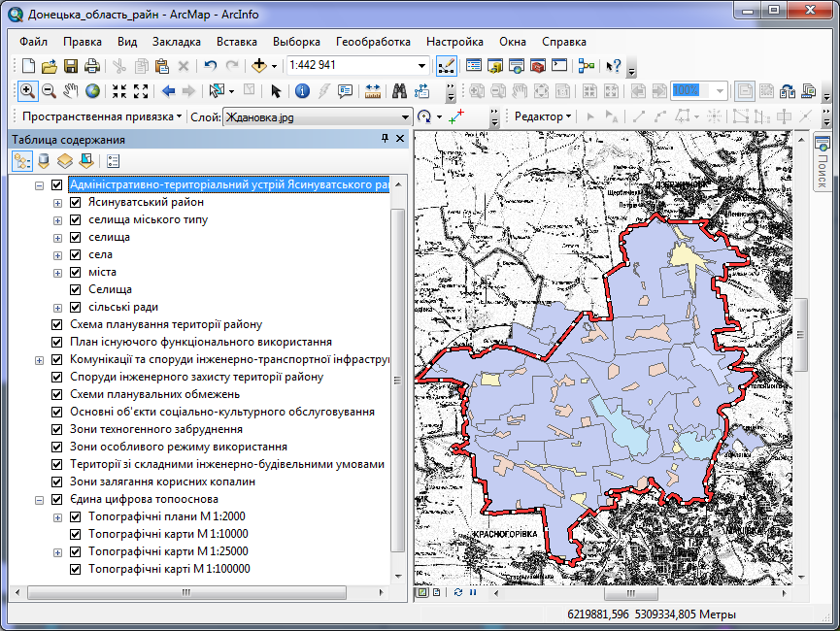Open the Геообработка menu
The width and height of the screenshot is (840, 631).
point(373,43)
